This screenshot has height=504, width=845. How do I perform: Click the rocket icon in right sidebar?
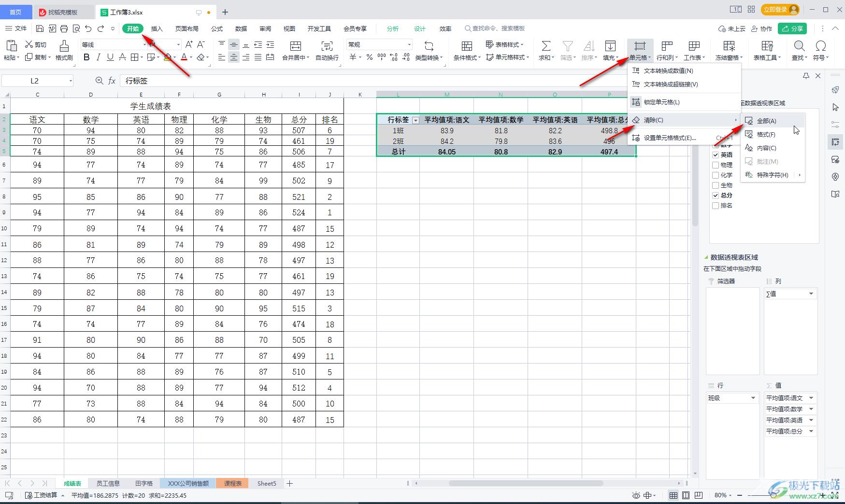point(835,90)
